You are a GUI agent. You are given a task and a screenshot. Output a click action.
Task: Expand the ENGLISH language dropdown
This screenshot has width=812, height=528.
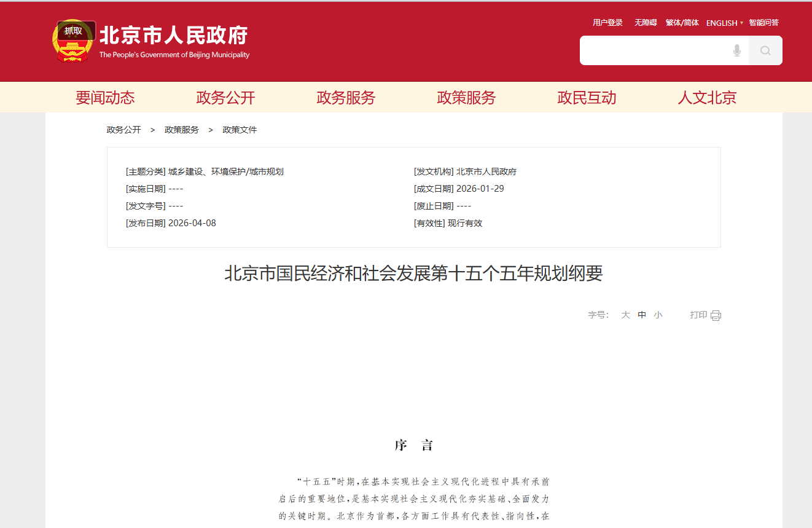coord(724,23)
